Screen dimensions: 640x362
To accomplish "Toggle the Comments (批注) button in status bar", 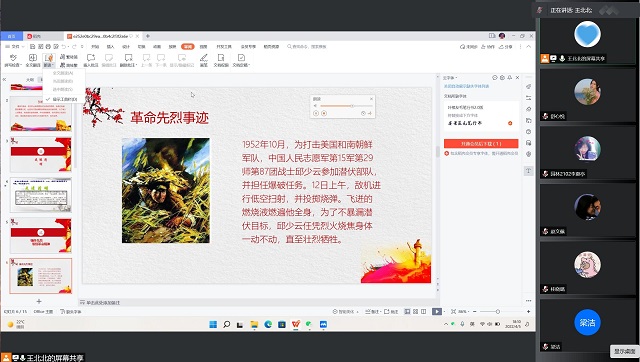I will 391,311.
